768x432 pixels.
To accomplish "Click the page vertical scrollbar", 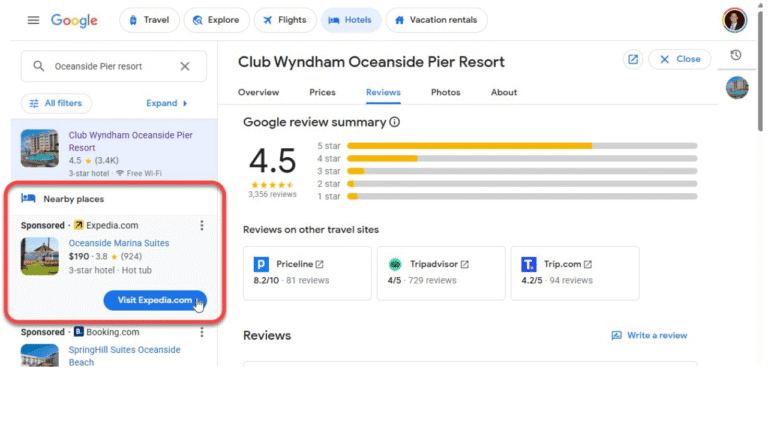I will pyautogui.click(x=760, y=69).
